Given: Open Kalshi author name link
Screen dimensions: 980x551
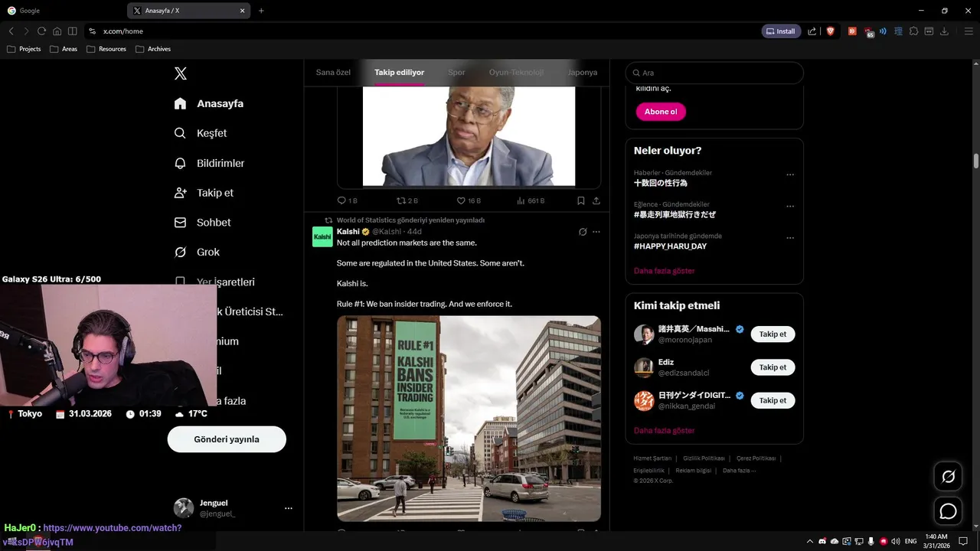Looking at the screenshot, I should coord(348,231).
